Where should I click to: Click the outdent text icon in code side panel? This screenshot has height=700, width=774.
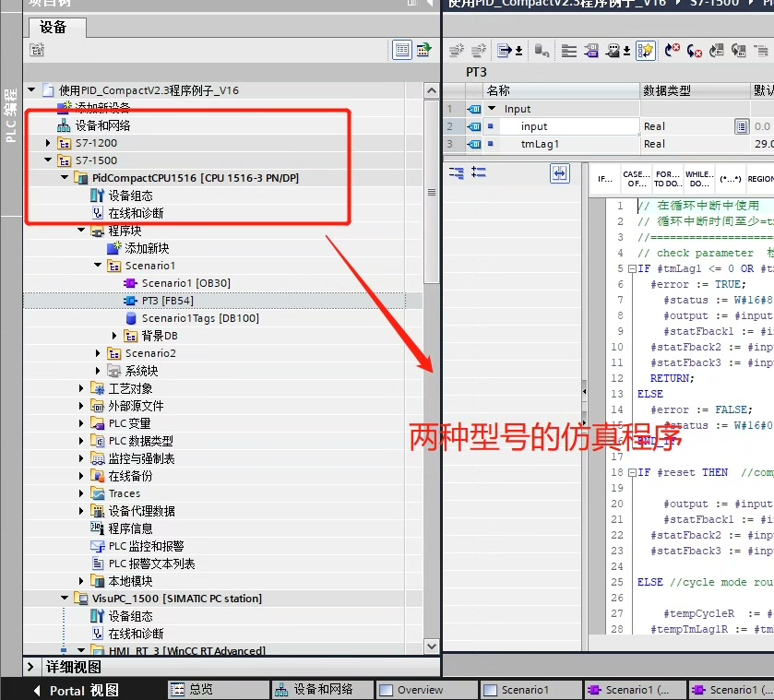pos(478,172)
